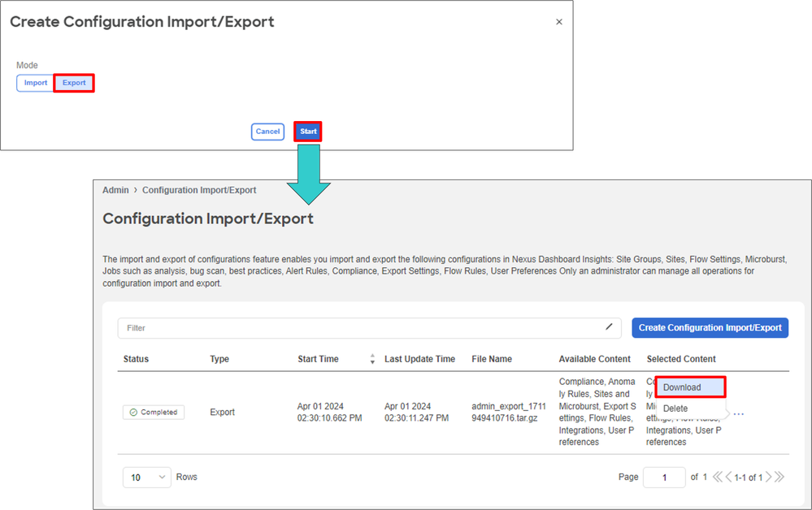Click Available Content column header

click(x=594, y=359)
